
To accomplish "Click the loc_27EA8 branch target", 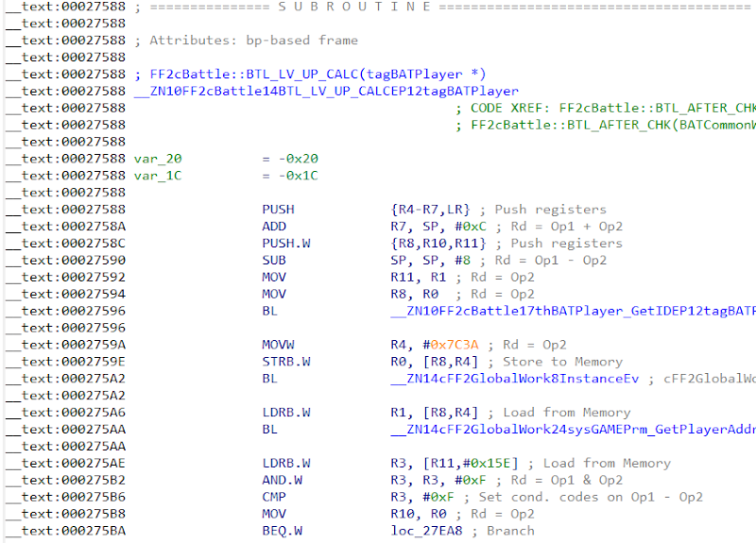I will click(x=430, y=531).
